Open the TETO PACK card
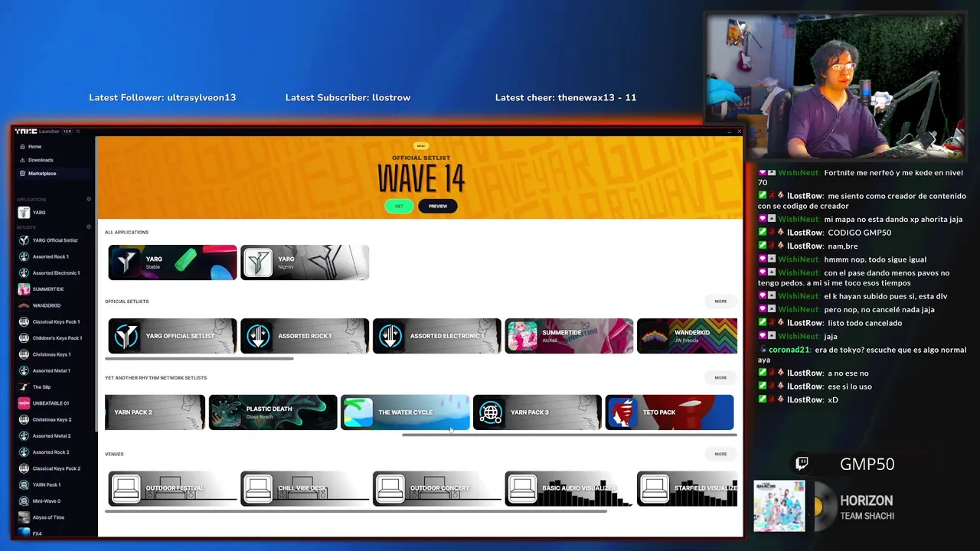The width and height of the screenshot is (980, 551). coord(669,412)
